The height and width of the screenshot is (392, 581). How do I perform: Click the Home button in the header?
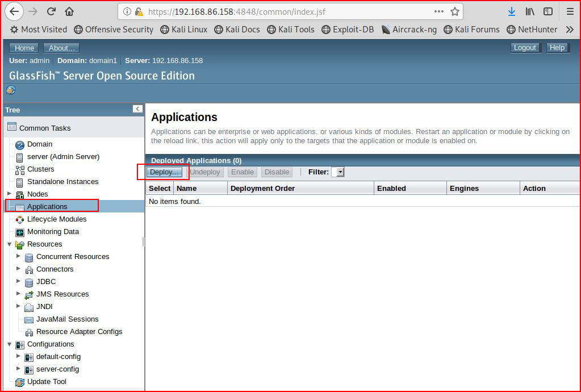tap(24, 48)
